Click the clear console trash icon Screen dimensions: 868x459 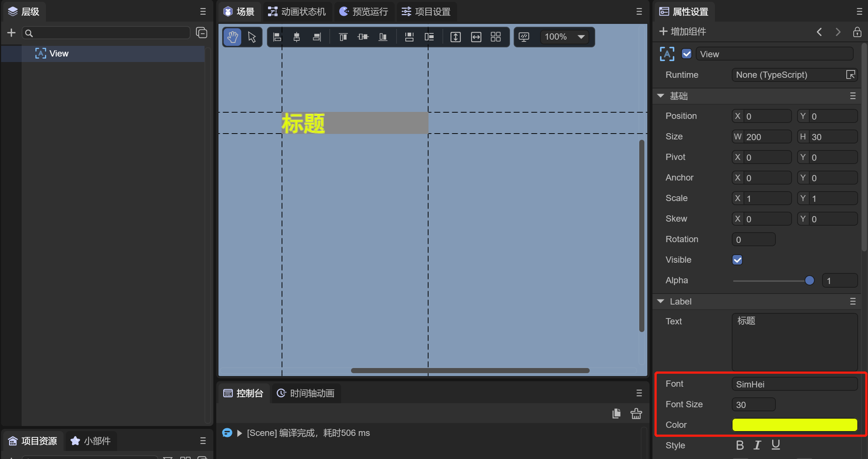(636, 414)
